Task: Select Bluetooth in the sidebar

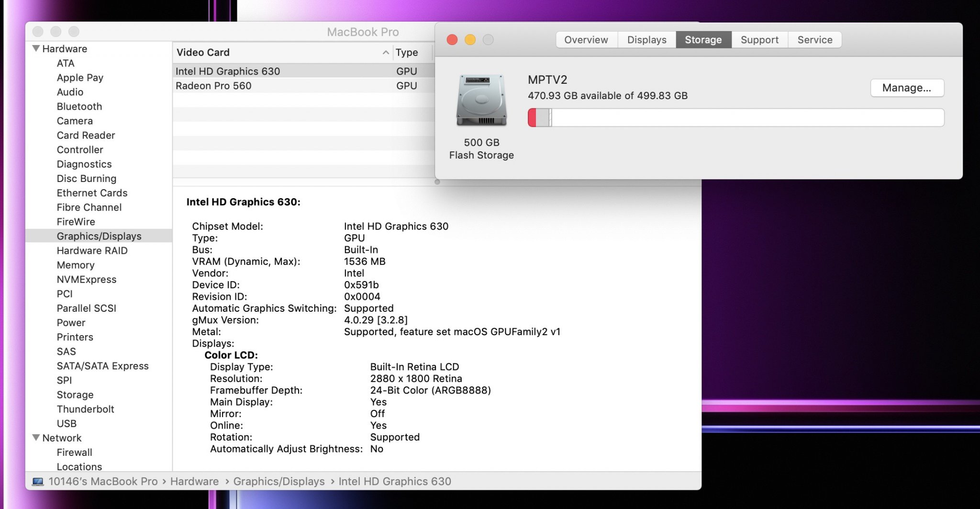Action: [79, 106]
